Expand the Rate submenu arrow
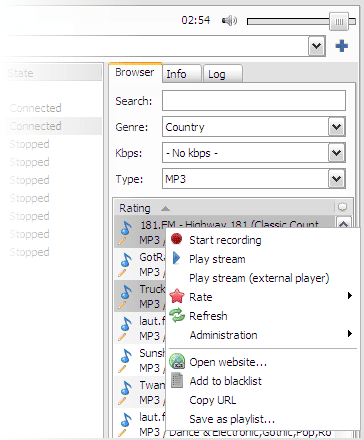The image size is (364, 440). [350, 295]
